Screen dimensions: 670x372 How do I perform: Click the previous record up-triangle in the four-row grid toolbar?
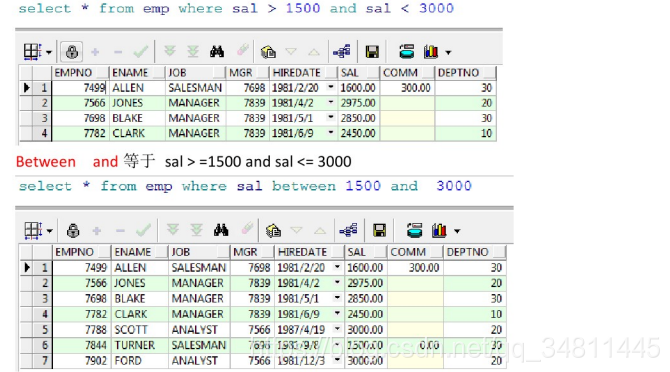pyautogui.click(x=314, y=52)
